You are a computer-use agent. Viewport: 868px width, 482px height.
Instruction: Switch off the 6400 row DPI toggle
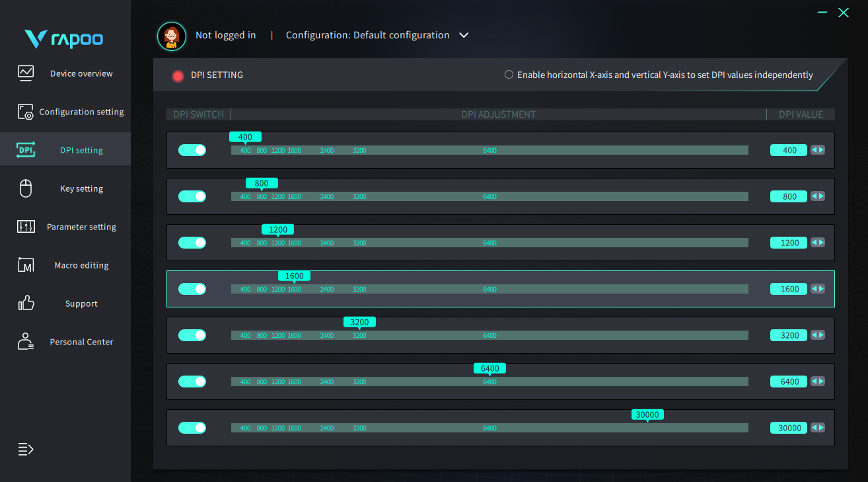pyautogui.click(x=192, y=382)
